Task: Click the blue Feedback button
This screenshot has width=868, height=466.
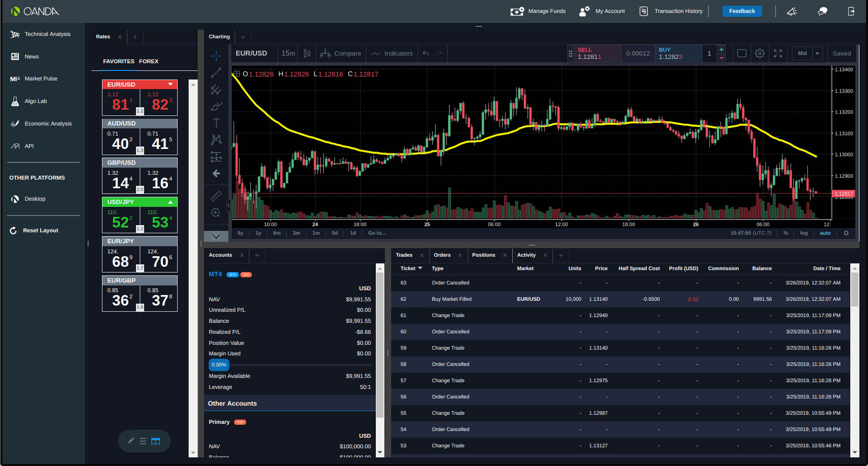Action: click(x=742, y=11)
